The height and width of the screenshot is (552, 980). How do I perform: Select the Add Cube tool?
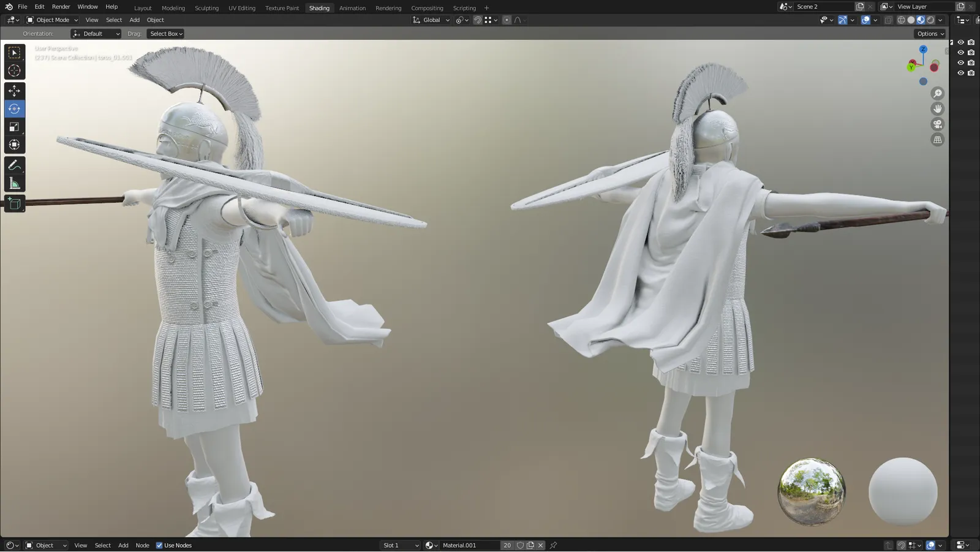[14, 203]
